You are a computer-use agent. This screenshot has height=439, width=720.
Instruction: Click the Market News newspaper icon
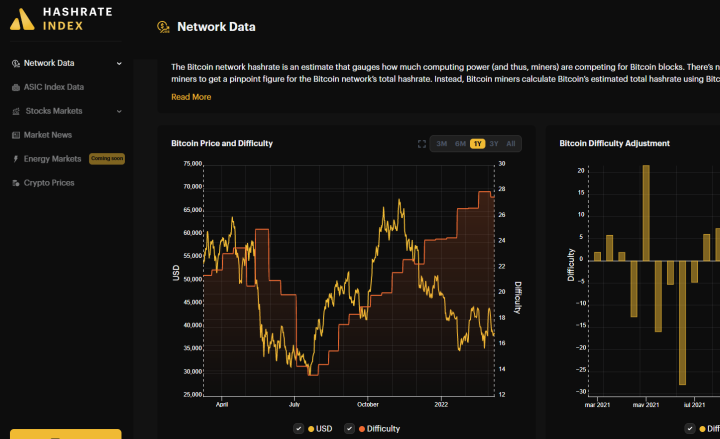[15, 135]
